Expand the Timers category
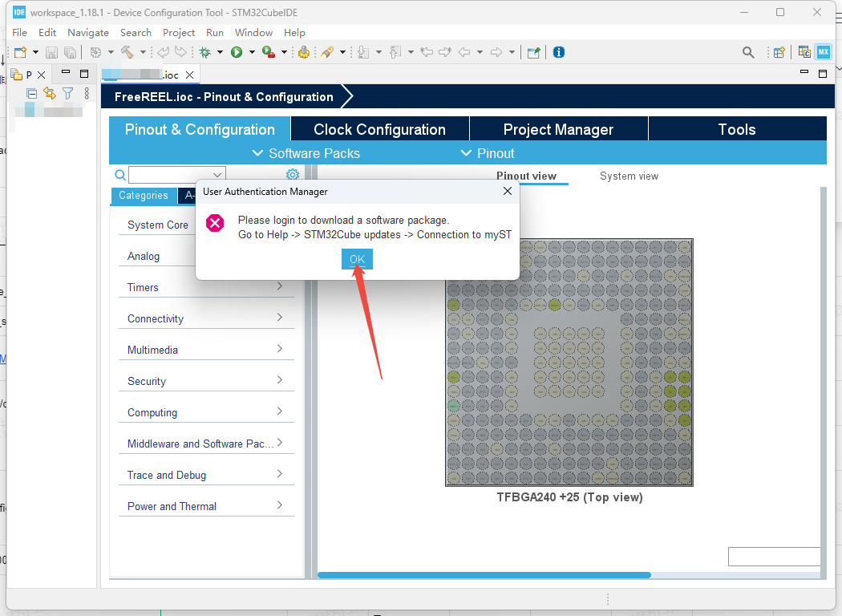The width and height of the screenshot is (842, 616). 206,287
